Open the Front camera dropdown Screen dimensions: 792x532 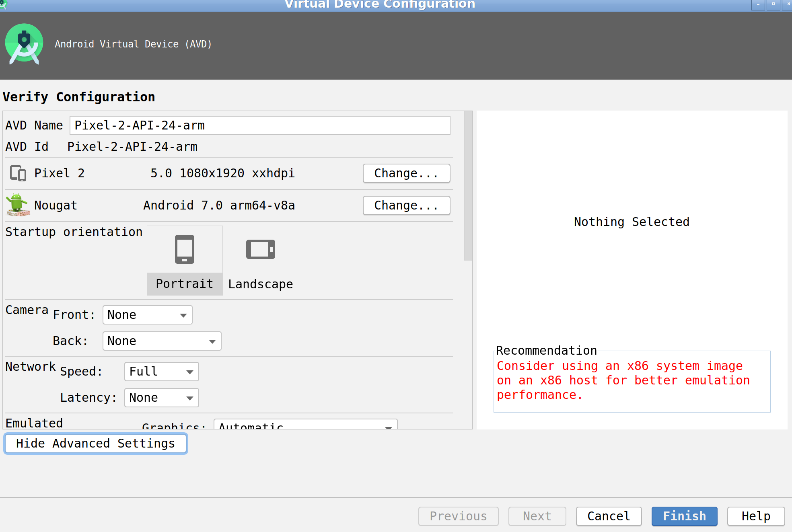point(148,315)
